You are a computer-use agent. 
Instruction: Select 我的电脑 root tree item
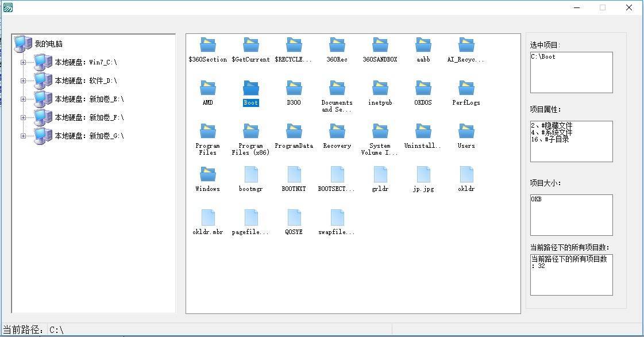tap(48, 44)
